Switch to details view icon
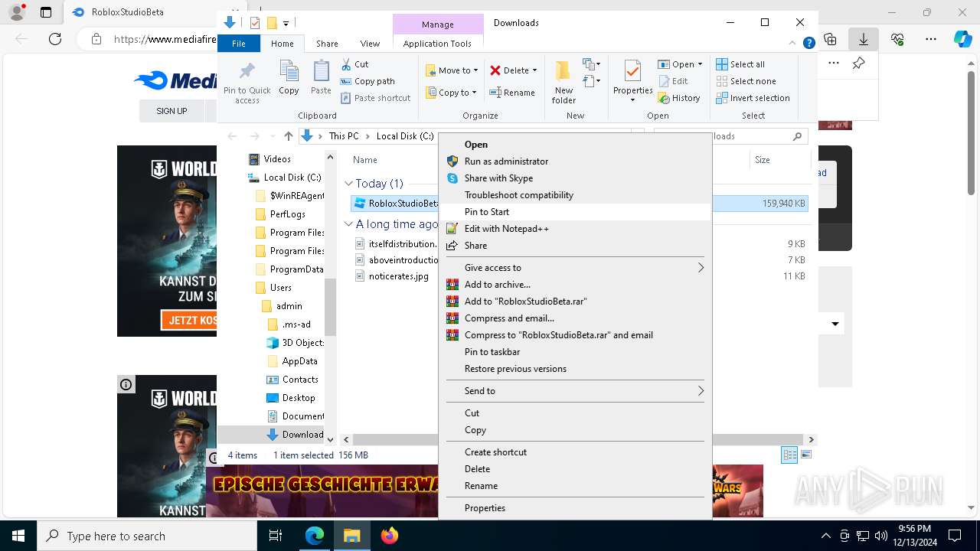The height and width of the screenshot is (551, 980). click(x=789, y=455)
